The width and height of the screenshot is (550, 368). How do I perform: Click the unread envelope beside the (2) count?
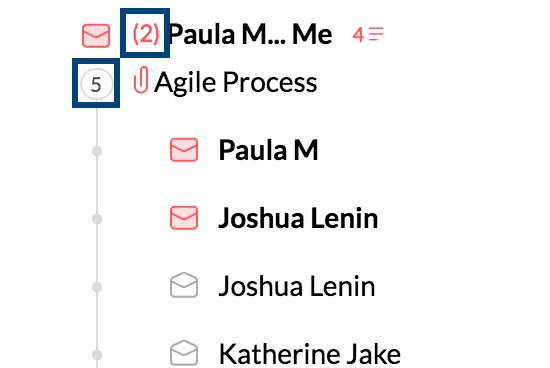(x=96, y=35)
